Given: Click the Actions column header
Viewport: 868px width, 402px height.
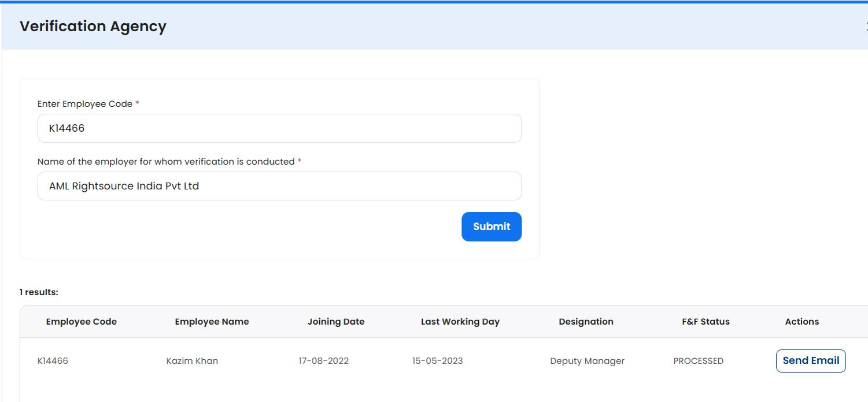Looking at the screenshot, I should coord(801,322).
